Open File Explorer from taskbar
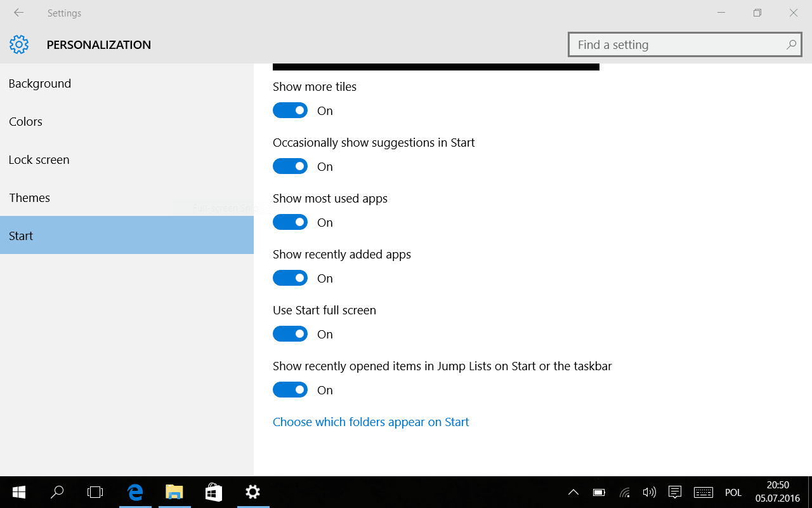The image size is (812, 508). click(174, 492)
